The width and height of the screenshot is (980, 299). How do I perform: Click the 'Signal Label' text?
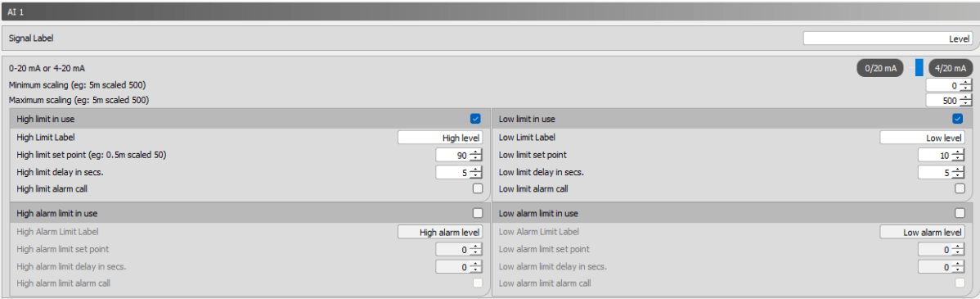click(31, 39)
